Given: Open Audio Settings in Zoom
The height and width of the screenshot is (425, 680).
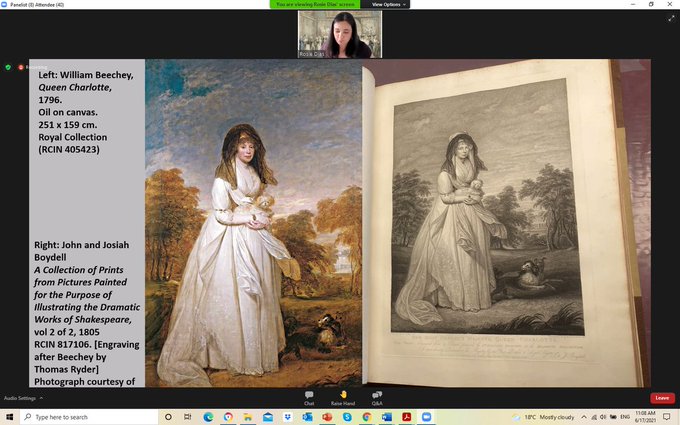Looking at the screenshot, I should [20, 398].
